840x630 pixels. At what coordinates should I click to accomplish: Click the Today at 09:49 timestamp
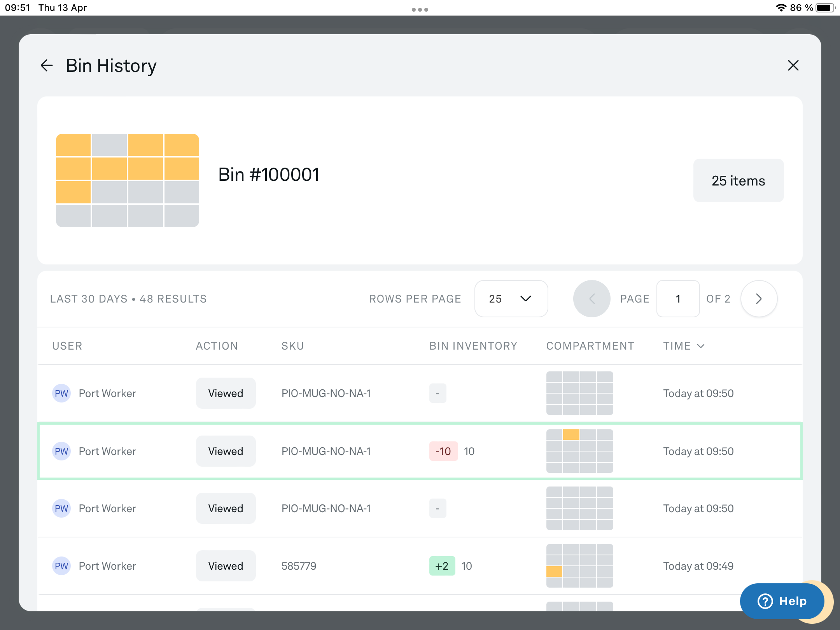(x=698, y=566)
